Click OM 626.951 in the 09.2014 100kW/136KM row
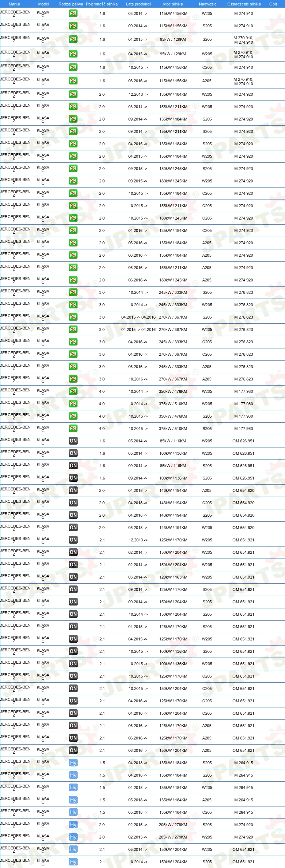Viewport: 285px width, 868px height. [x=243, y=478]
